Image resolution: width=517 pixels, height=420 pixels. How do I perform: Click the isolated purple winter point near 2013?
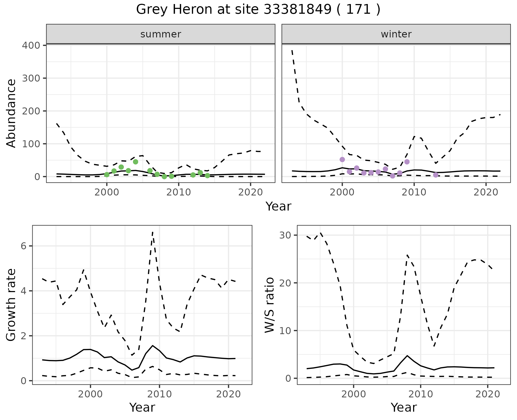[x=436, y=175]
